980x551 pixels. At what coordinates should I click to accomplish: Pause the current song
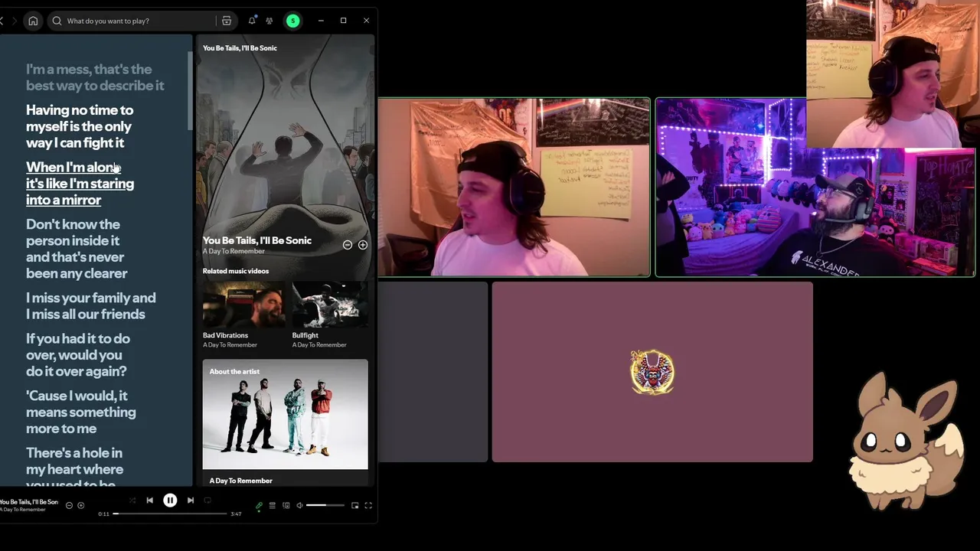click(x=170, y=500)
